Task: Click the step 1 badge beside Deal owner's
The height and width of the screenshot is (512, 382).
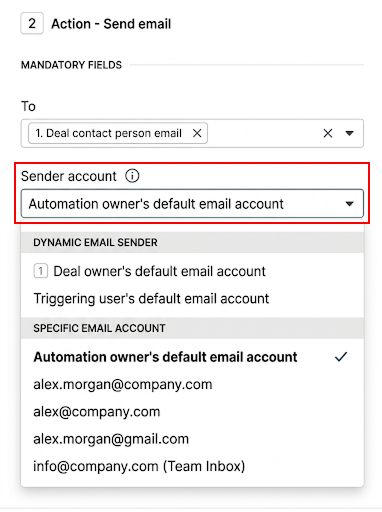Action: [41, 271]
